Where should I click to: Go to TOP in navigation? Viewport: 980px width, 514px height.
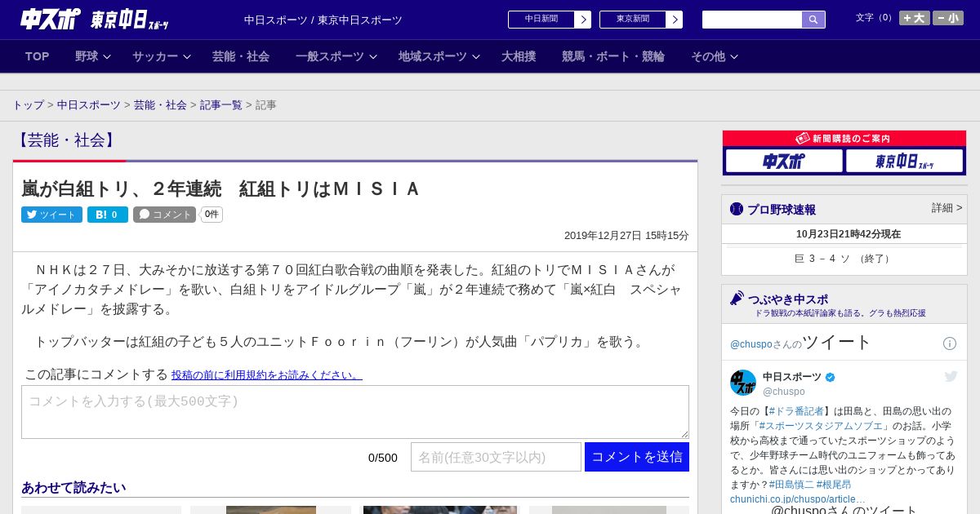pyautogui.click(x=38, y=56)
